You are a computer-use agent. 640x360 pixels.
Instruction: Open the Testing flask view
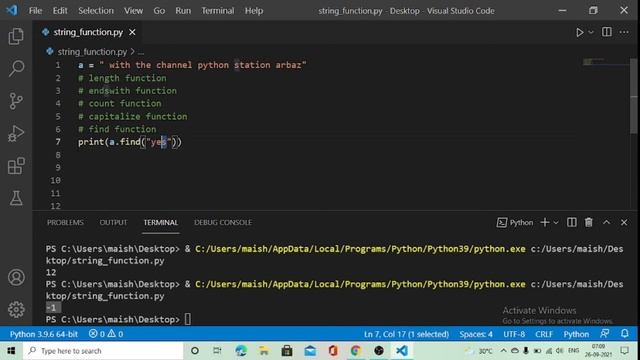pyautogui.click(x=16, y=198)
